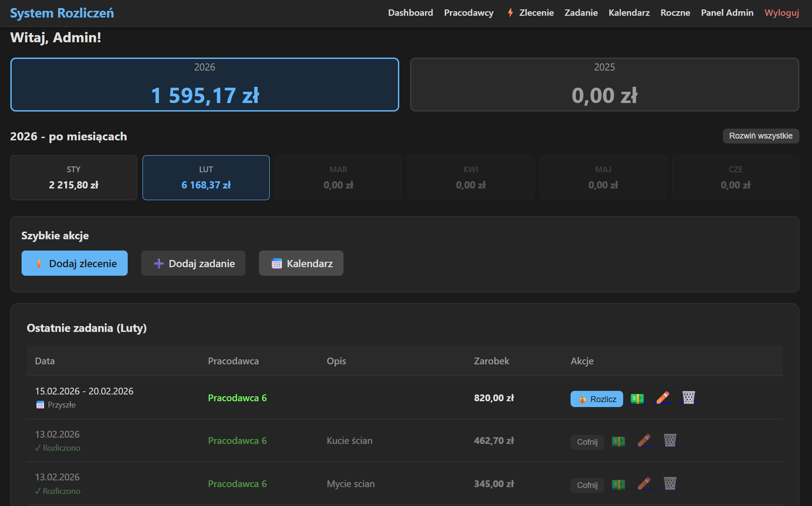Select the 2025 yearly total card
This screenshot has height=506, width=812.
click(604, 85)
